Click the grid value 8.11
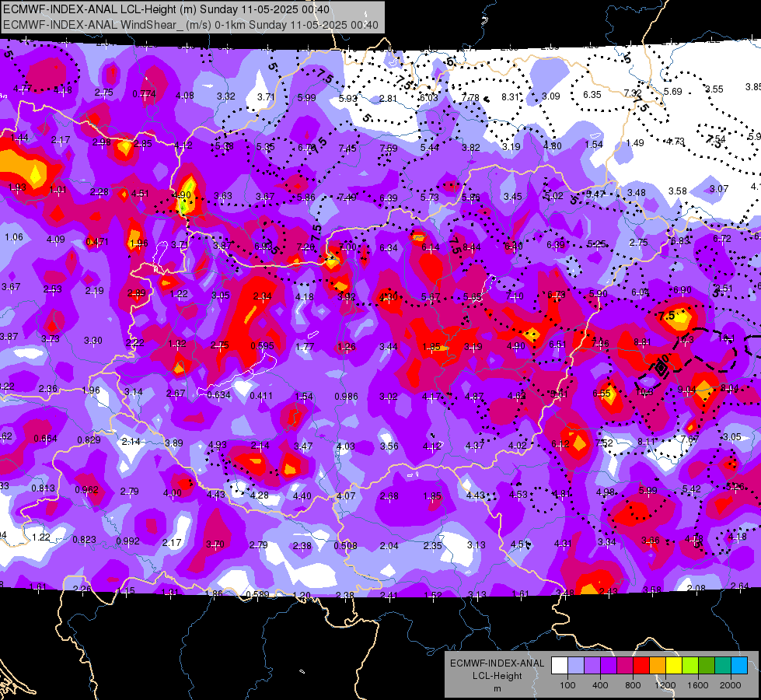This screenshot has width=761, height=700. point(647,442)
